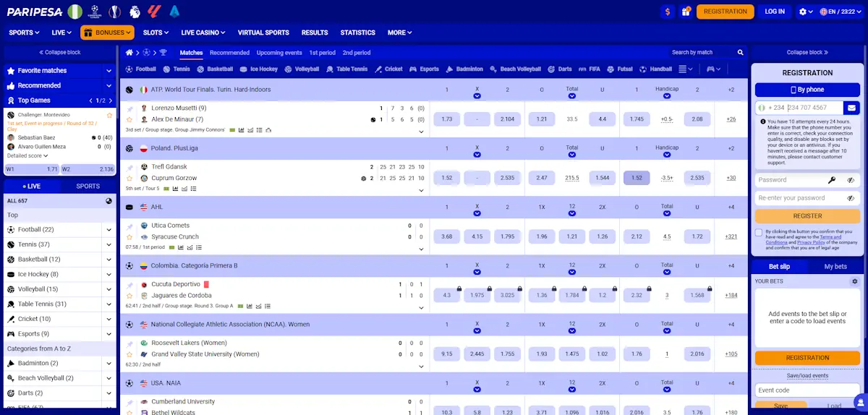Open the EN / 23:22 language dropdown
The height and width of the screenshot is (415, 868).
(842, 12)
